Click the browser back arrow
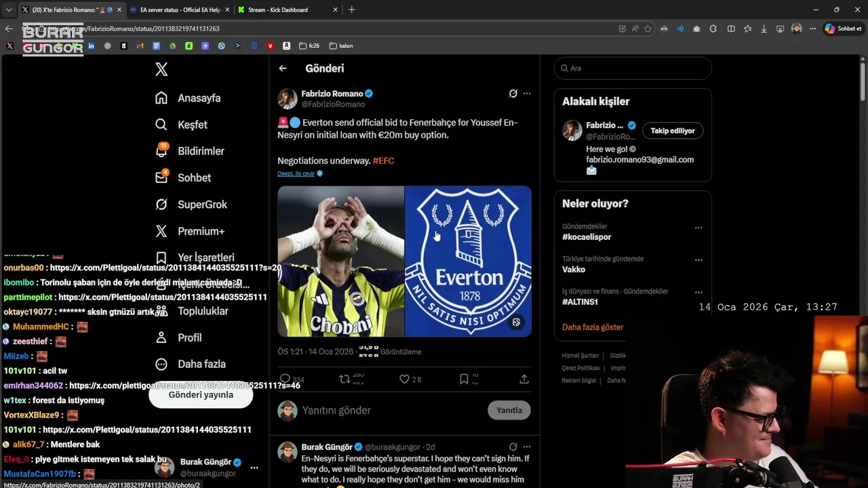This screenshot has width=868, height=488. point(9,28)
